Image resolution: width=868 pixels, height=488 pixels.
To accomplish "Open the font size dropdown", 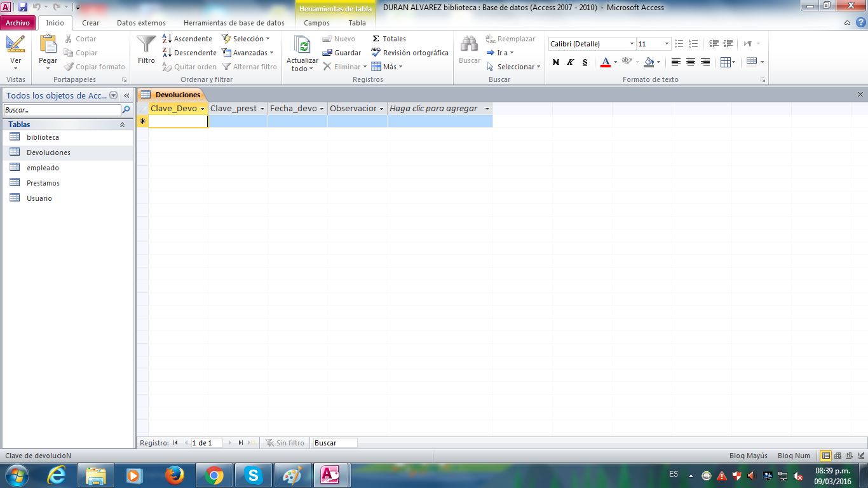I will [667, 44].
